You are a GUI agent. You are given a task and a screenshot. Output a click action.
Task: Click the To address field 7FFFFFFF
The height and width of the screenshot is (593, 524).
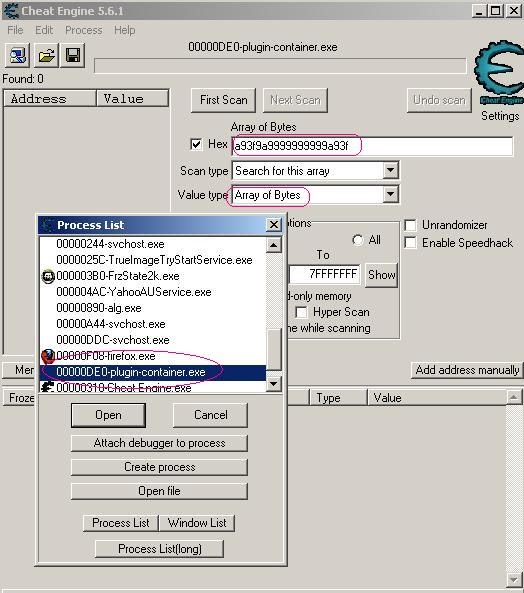[325, 274]
